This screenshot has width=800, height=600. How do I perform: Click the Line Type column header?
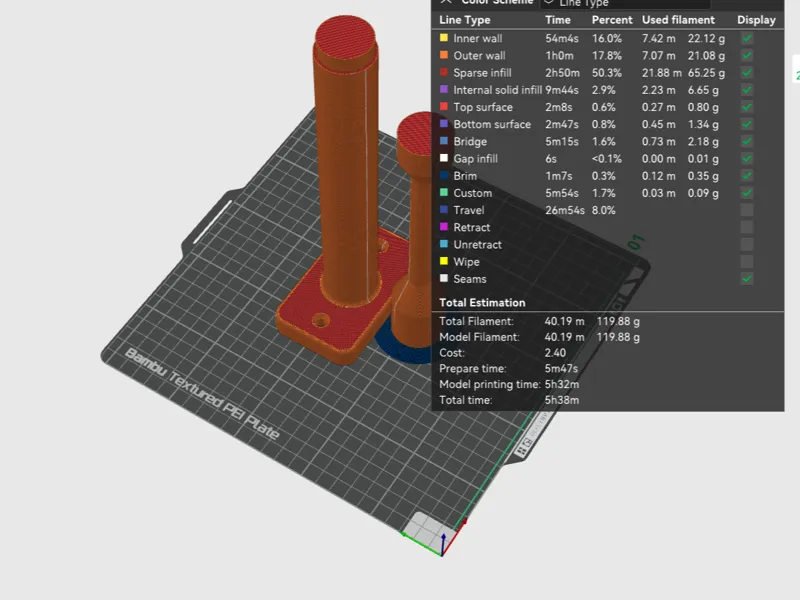pos(465,20)
